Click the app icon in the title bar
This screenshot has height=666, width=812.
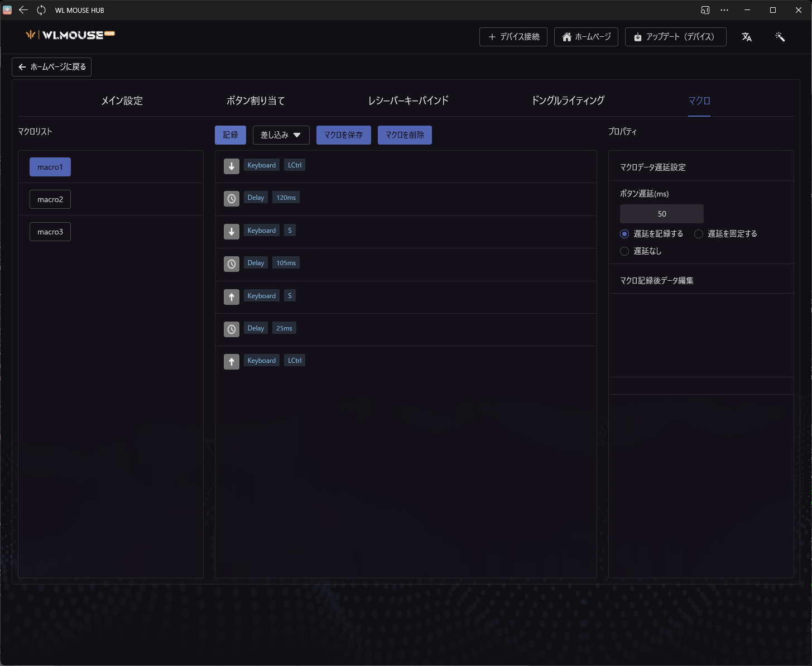7,10
